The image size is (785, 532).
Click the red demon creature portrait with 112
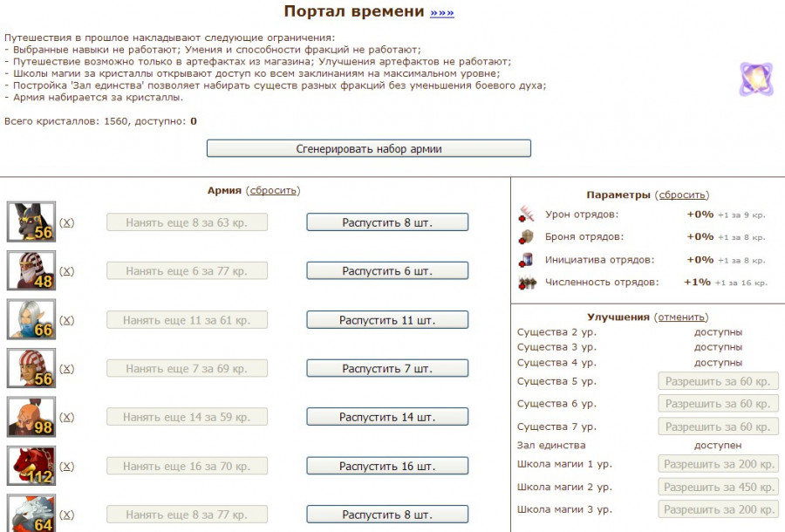point(31,466)
